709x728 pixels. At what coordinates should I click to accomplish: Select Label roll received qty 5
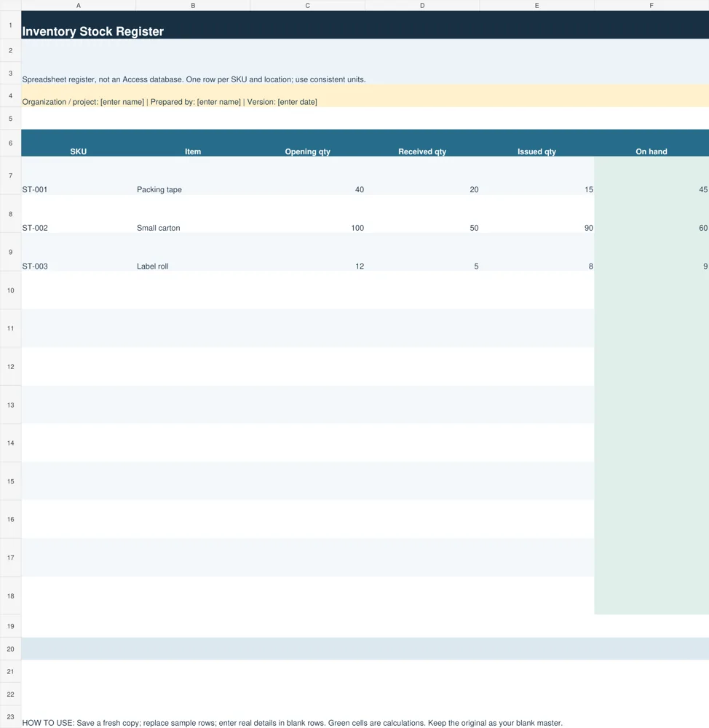[422, 252]
